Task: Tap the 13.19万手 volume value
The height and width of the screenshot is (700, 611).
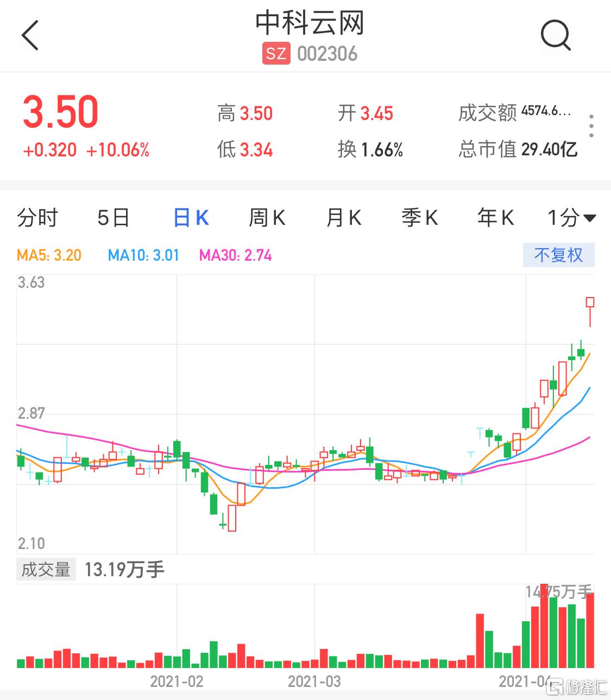Action: (124, 569)
